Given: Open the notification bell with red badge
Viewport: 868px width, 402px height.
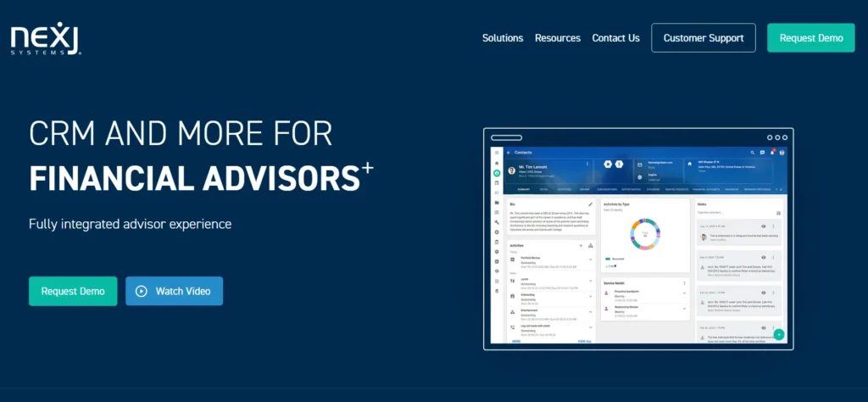Looking at the screenshot, I should pyautogui.click(x=772, y=153).
